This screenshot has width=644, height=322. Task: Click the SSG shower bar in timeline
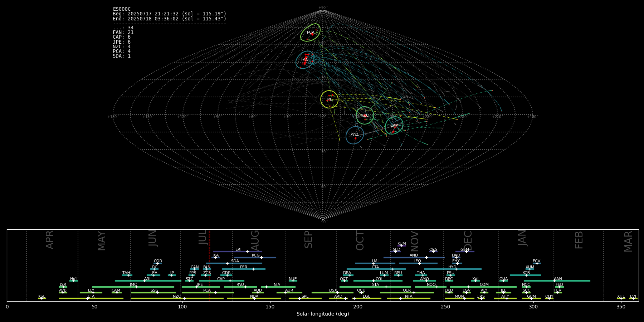point(153,293)
